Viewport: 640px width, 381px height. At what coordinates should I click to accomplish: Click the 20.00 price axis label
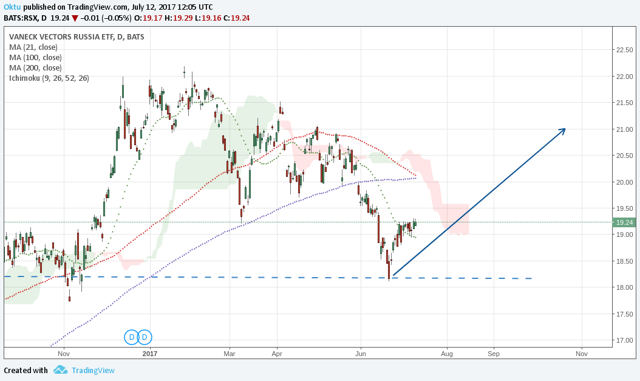click(624, 182)
